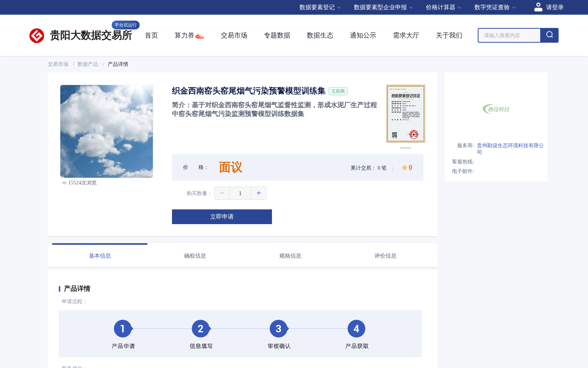Click the 客服热线 label
This screenshot has width=588, height=368.
point(463,162)
